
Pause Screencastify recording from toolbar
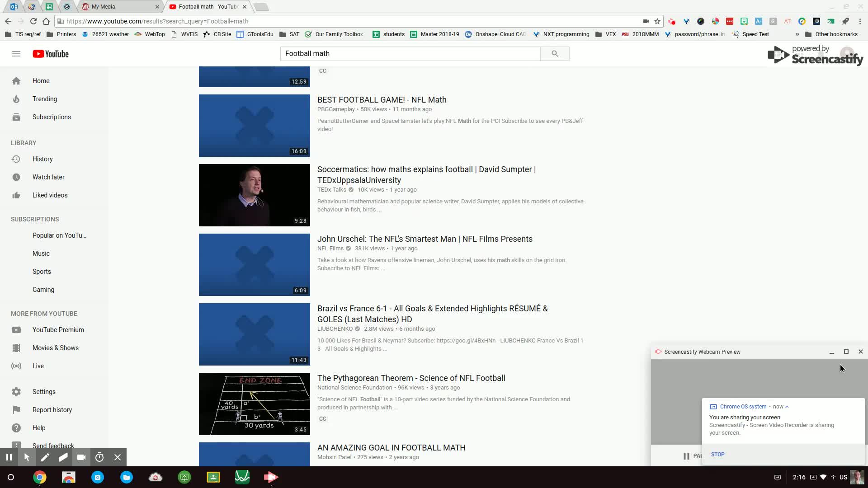(x=9, y=457)
